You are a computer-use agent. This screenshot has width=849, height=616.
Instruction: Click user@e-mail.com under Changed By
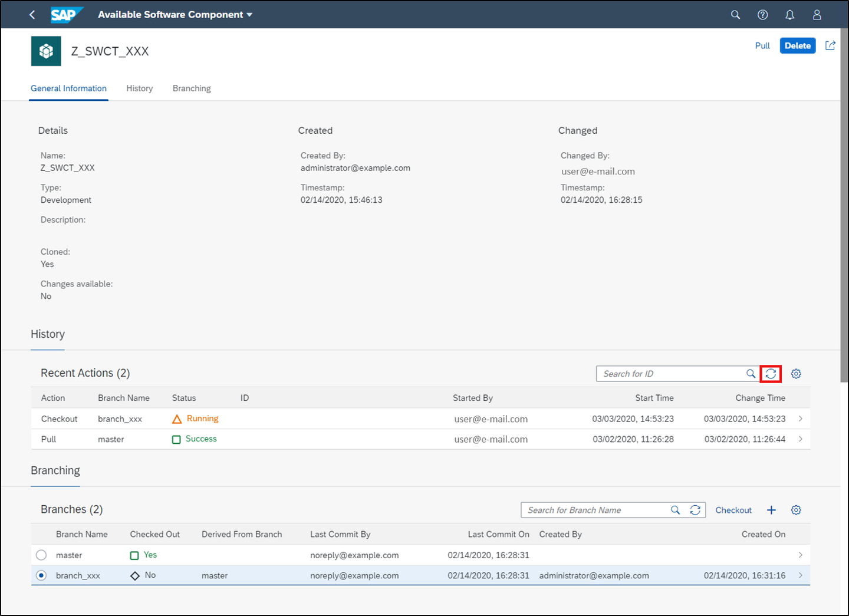(598, 172)
